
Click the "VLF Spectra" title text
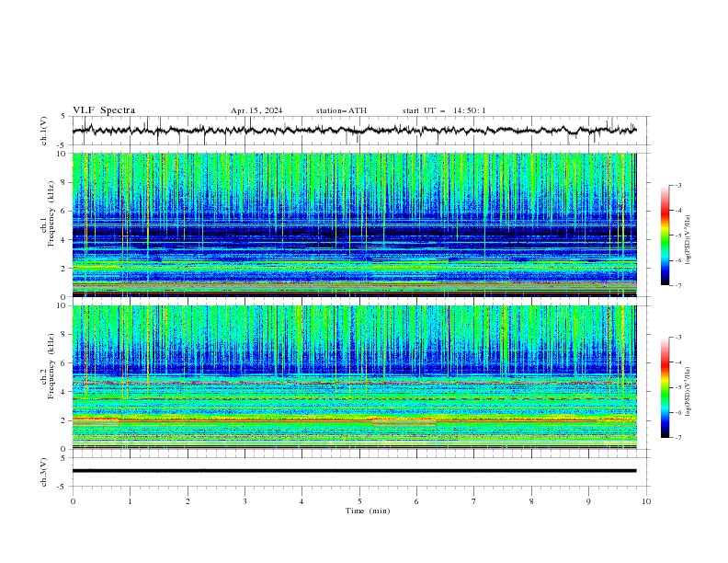click(104, 110)
